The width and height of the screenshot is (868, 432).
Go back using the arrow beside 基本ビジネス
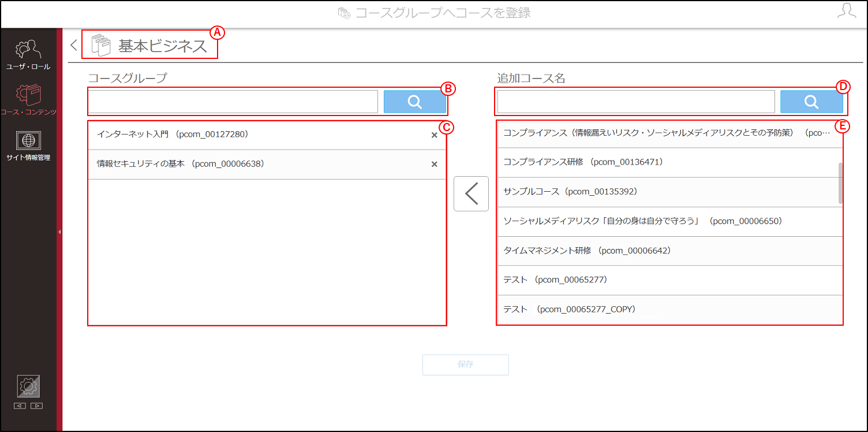[74, 46]
